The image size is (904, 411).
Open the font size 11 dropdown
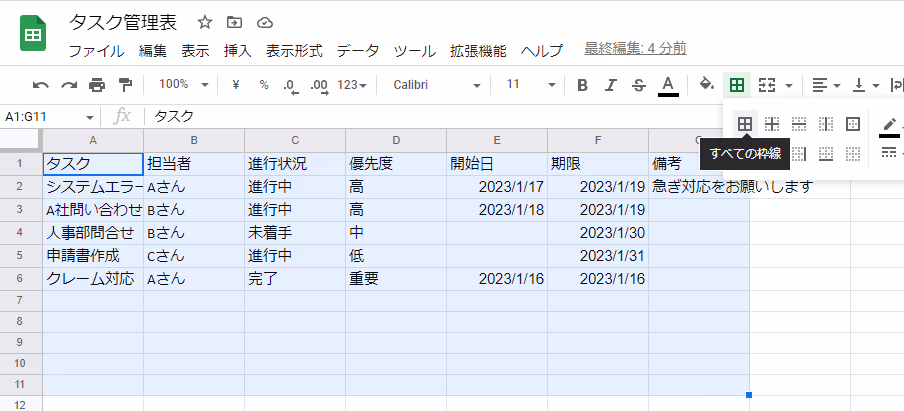pyautogui.click(x=531, y=85)
